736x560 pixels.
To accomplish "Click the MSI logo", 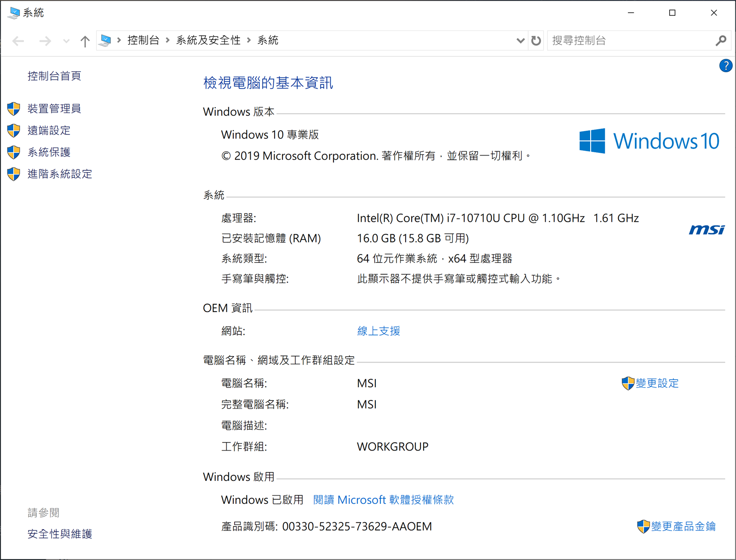I will 707,230.
